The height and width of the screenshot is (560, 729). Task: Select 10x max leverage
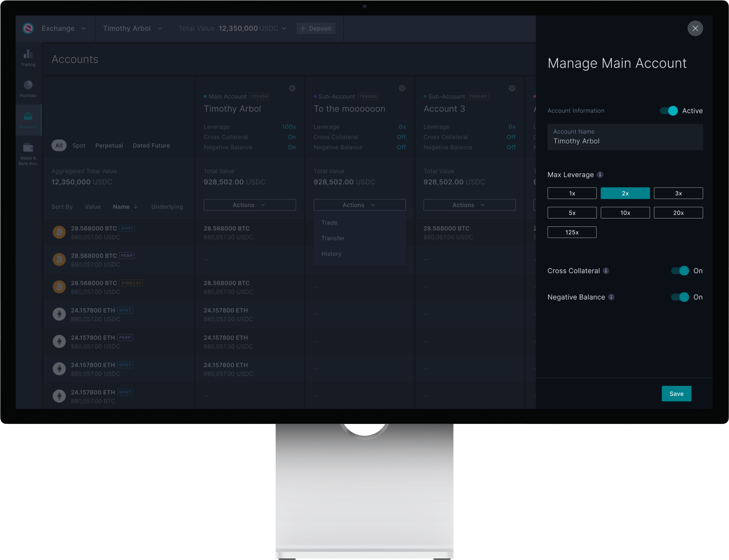pos(625,213)
